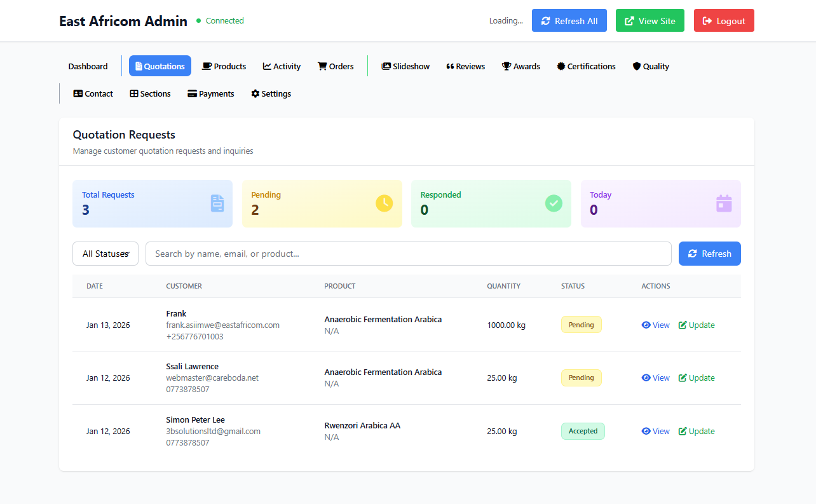
Task: Open the Reviews tab
Action: pos(465,66)
